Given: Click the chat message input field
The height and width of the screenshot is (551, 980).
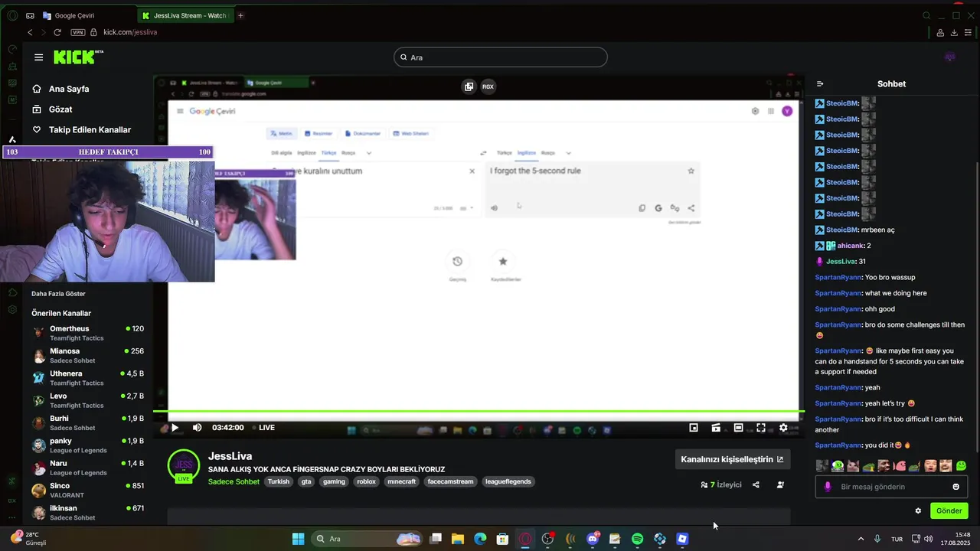Looking at the screenshot, I should point(892,487).
